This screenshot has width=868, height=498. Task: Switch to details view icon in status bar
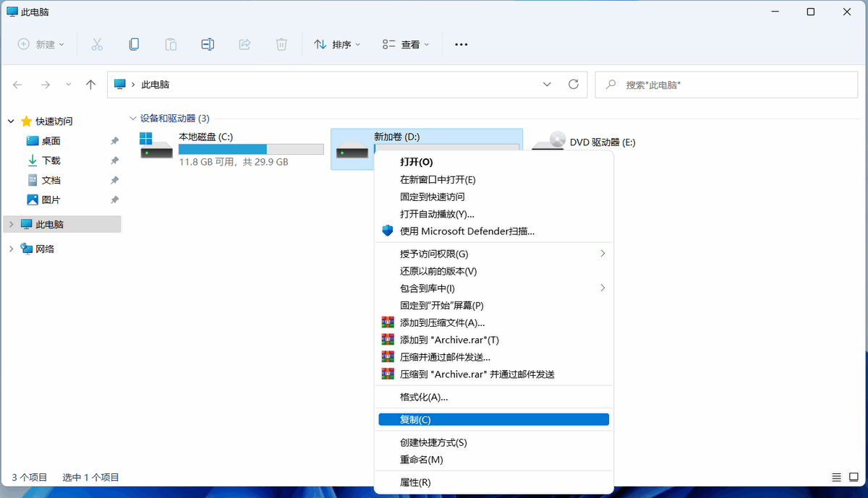click(836, 477)
